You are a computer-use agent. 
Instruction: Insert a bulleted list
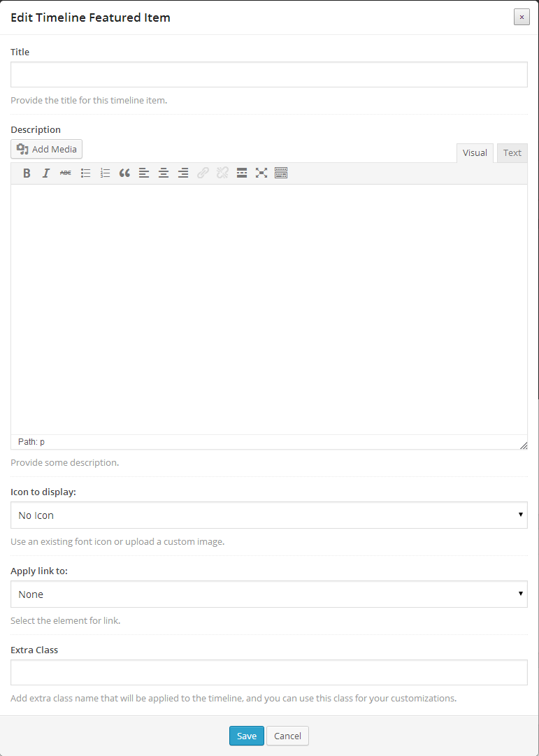[85, 173]
